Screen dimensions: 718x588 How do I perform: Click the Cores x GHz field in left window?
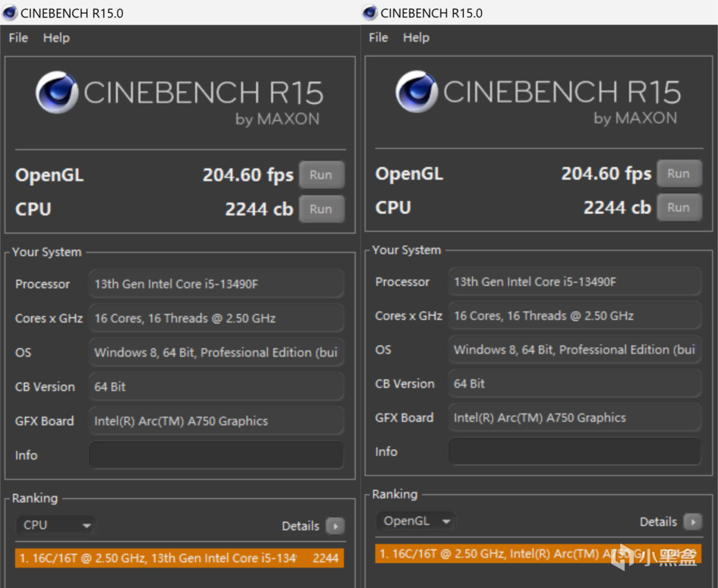[216, 318]
